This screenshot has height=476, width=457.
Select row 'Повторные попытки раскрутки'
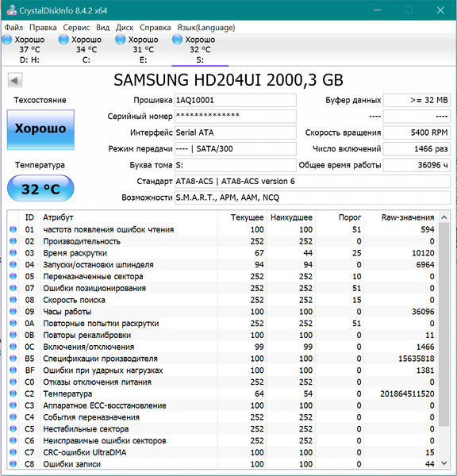point(223,324)
